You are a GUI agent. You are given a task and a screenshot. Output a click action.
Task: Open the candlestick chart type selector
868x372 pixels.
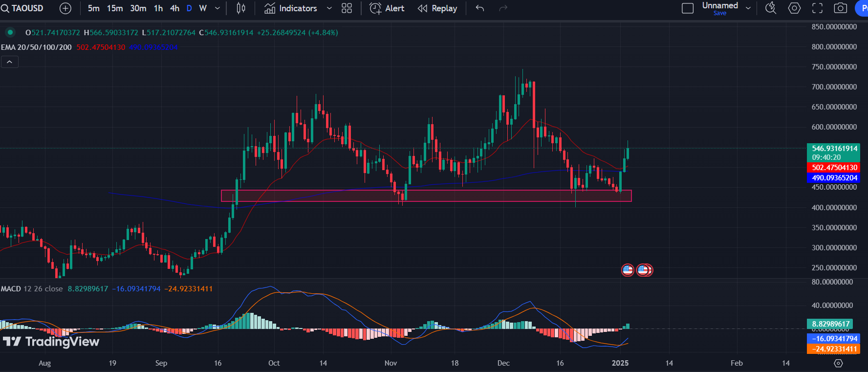[x=241, y=8]
